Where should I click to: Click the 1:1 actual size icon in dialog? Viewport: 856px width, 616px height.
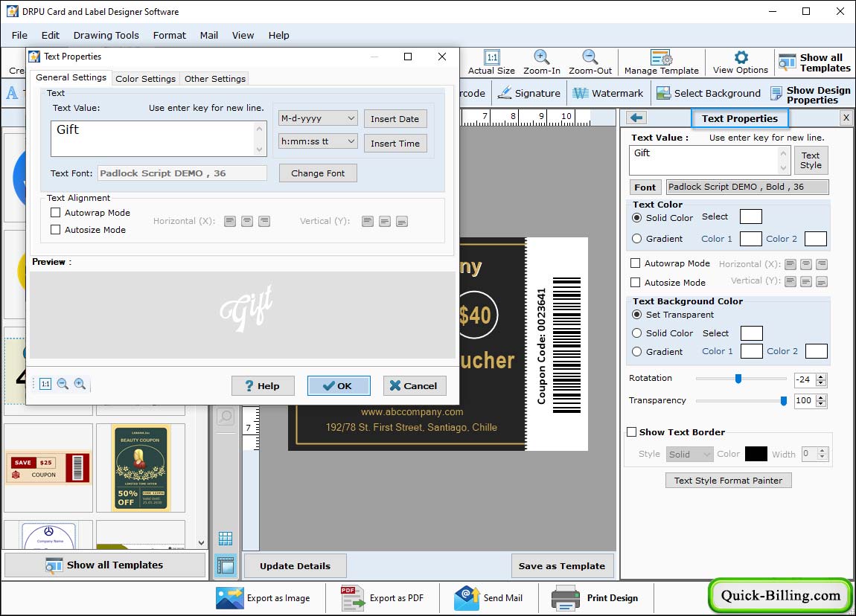pyautogui.click(x=45, y=384)
